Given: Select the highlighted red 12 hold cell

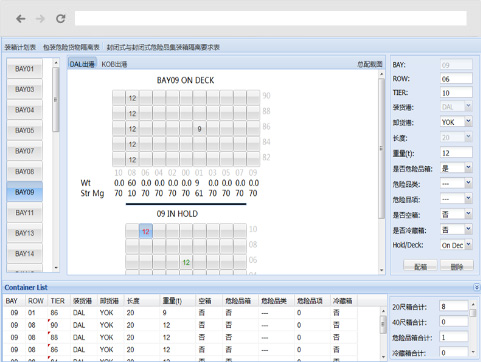Looking at the screenshot, I should [x=146, y=231].
